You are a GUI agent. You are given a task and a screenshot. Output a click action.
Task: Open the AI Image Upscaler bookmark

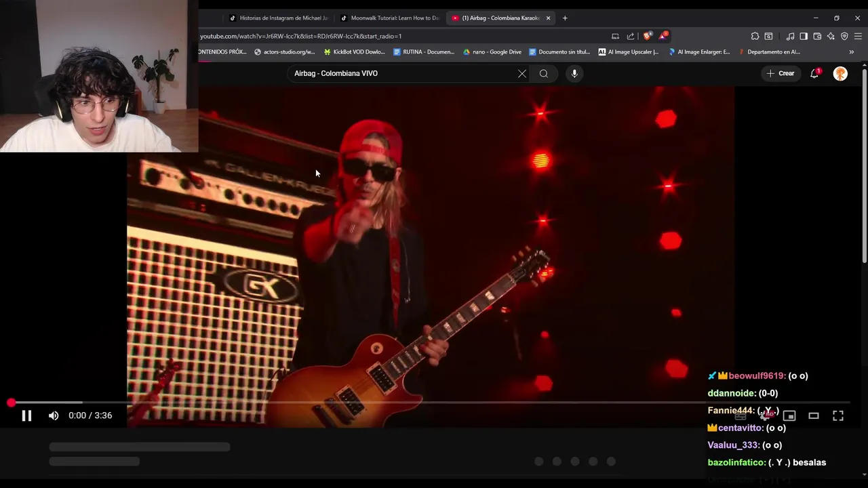tap(628, 52)
